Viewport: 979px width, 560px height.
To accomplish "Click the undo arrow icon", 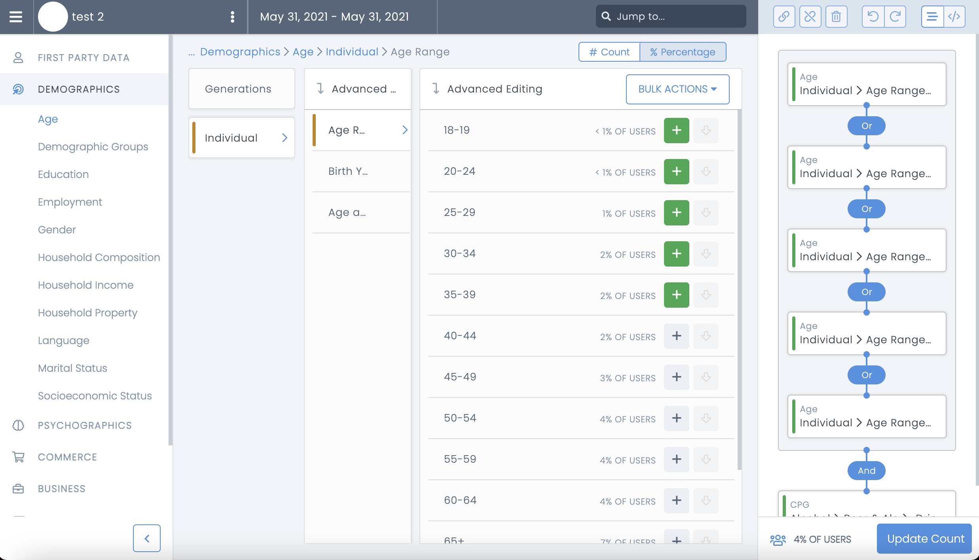I will pos(873,17).
